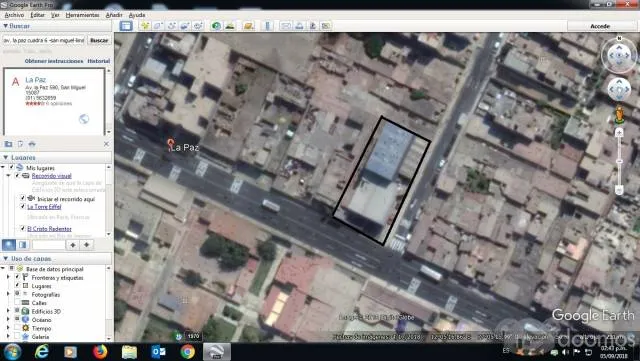
Task: Open view in Google Maps icon
Action: pos(326,26)
